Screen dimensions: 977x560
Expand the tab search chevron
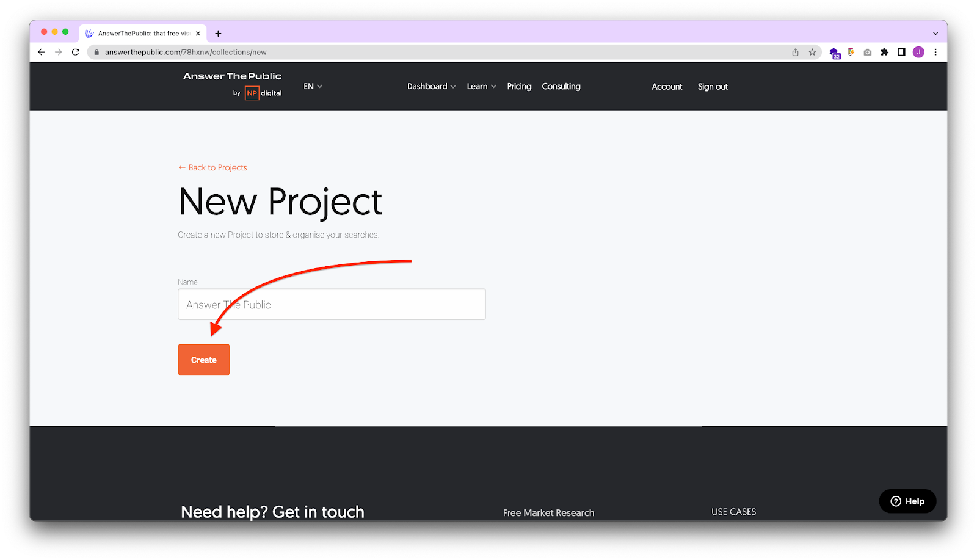click(935, 34)
